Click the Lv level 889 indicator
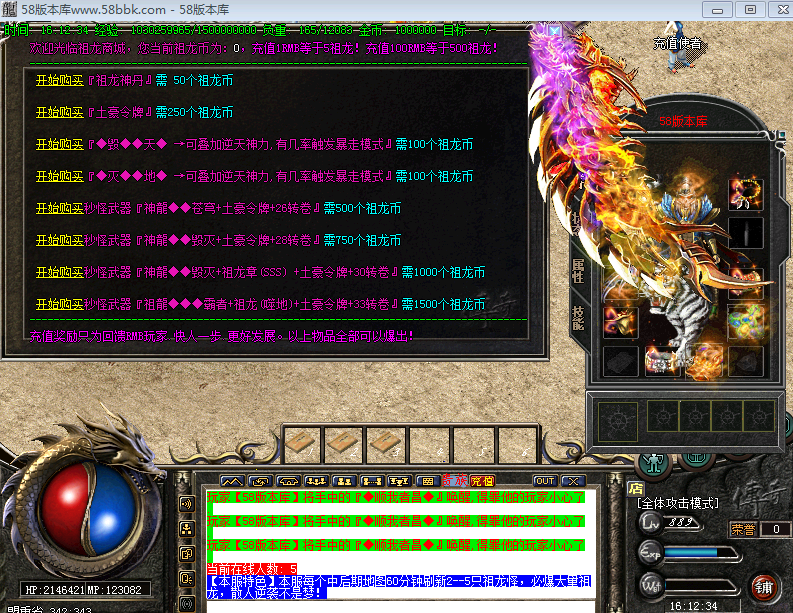This screenshot has width=793, height=613. pos(672,523)
